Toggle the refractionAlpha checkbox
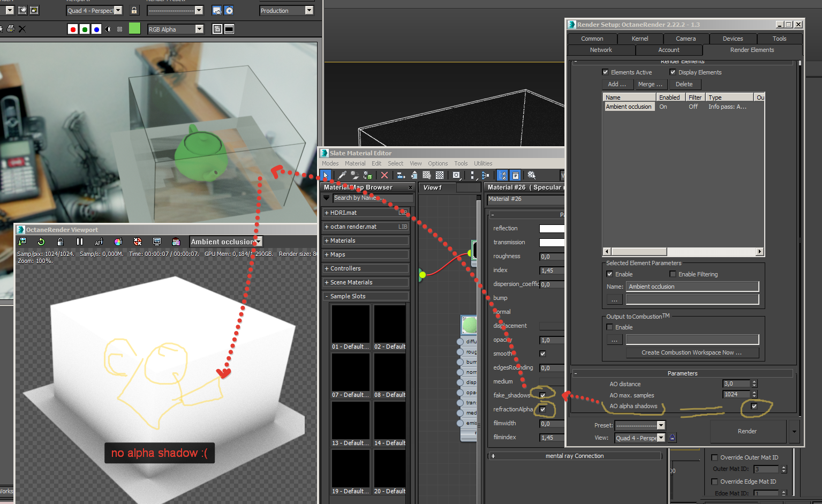 click(x=542, y=409)
